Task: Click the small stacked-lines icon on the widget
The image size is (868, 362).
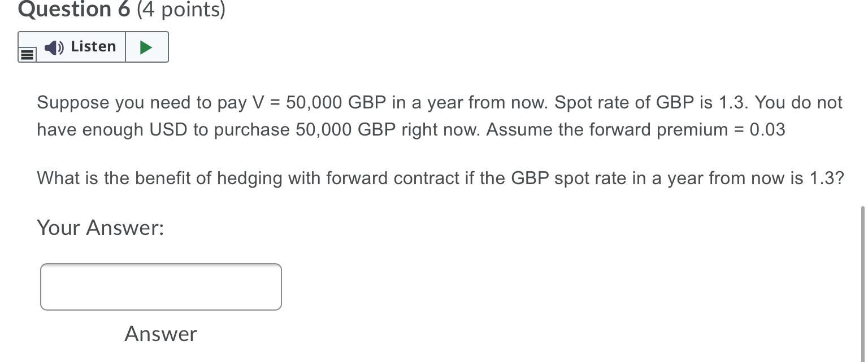Action: 26,54
